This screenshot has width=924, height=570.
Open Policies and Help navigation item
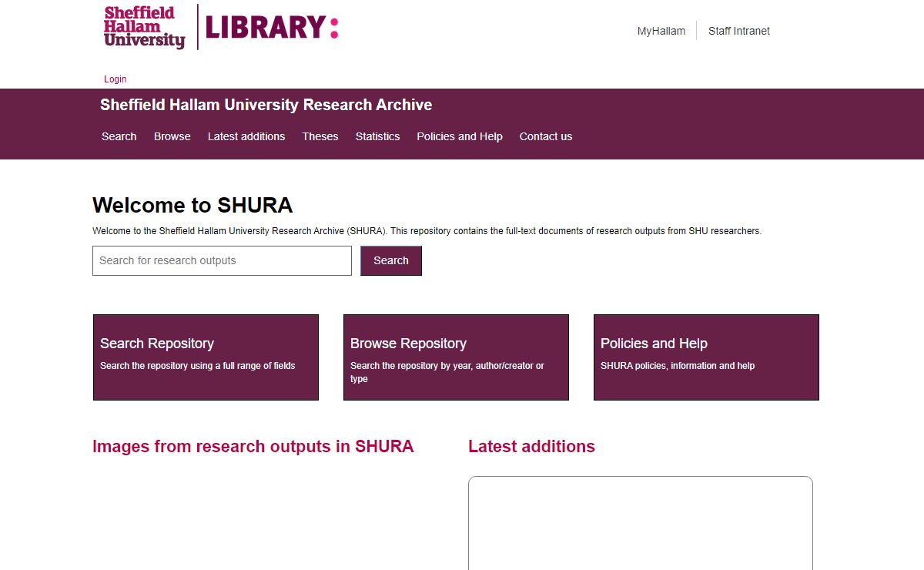[460, 136]
